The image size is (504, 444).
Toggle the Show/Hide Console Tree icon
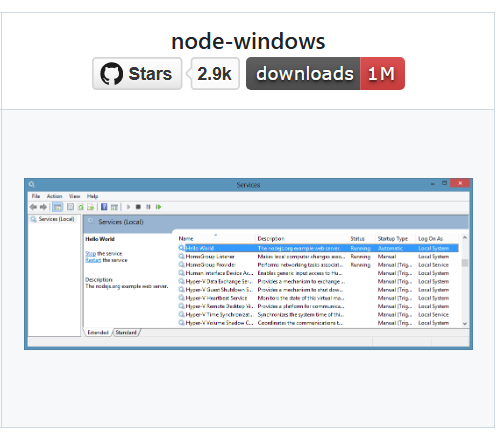click(58, 207)
